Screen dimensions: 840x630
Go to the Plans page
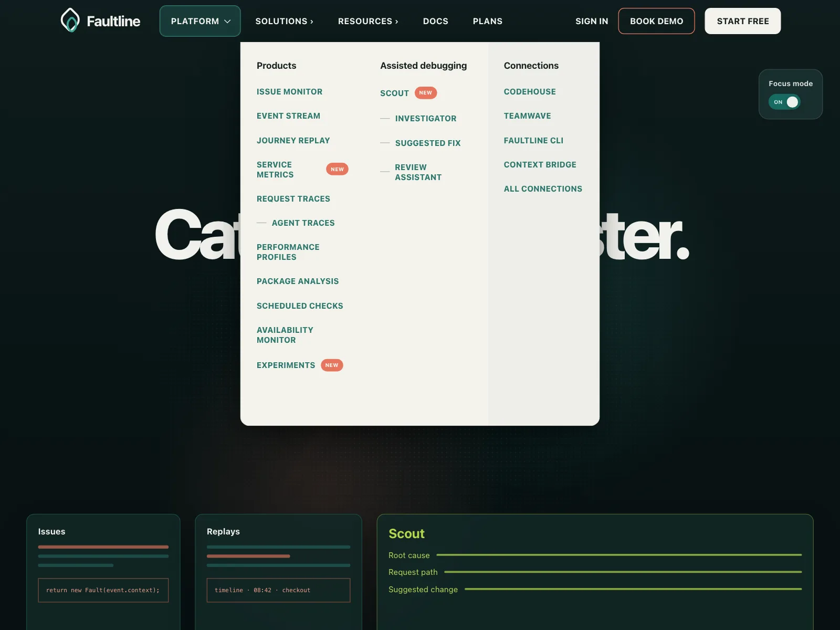(488, 21)
